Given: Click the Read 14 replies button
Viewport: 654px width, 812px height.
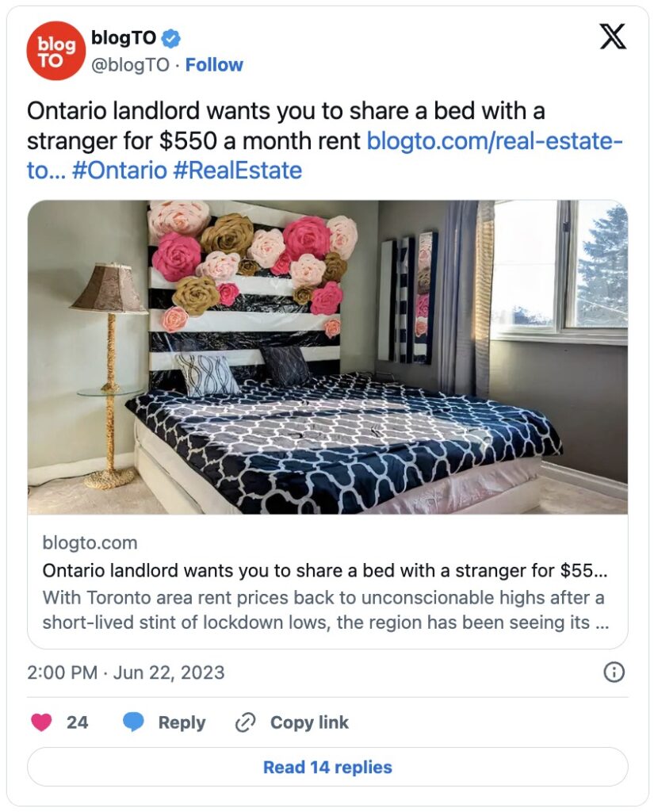Looking at the screenshot, I should coord(327,767).
